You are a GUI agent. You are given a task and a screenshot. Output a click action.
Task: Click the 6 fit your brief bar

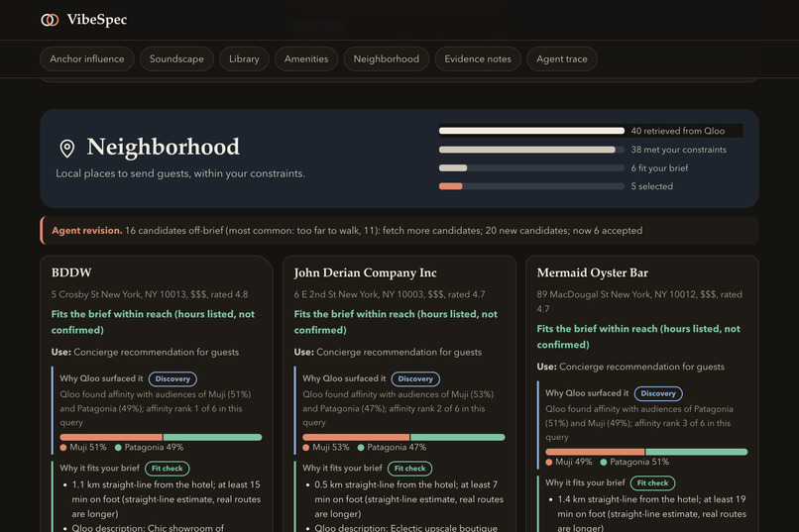(x=531, y=168)
